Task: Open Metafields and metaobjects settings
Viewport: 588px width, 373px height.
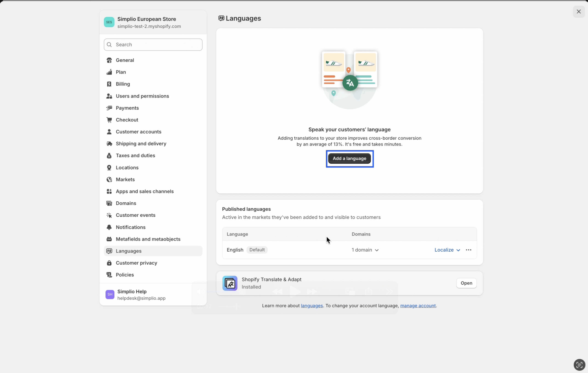Action: pyautogui.click(x=148, y=239)
